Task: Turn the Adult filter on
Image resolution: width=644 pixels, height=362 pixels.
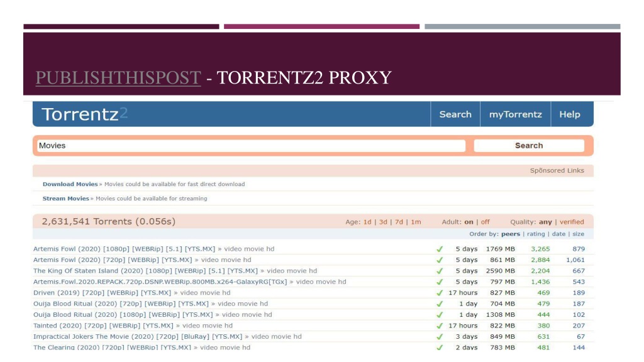Action: coord(469,222)
